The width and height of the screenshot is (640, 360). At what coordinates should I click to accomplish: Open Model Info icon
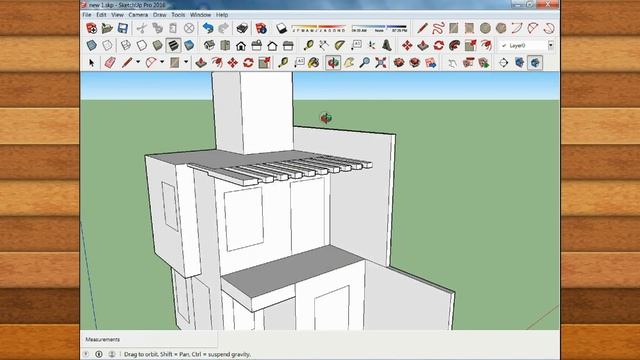[261, 28]
